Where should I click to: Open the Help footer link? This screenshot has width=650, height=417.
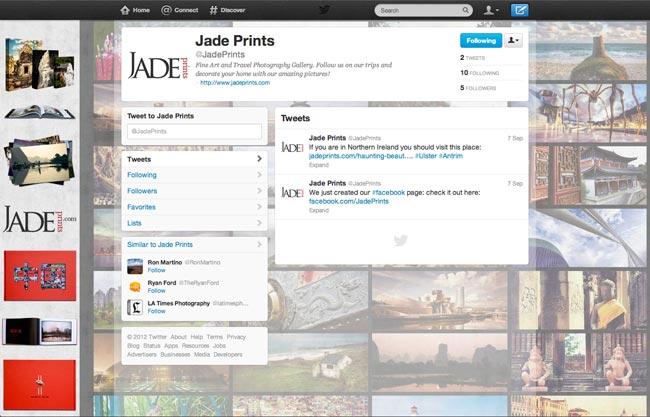196,337
